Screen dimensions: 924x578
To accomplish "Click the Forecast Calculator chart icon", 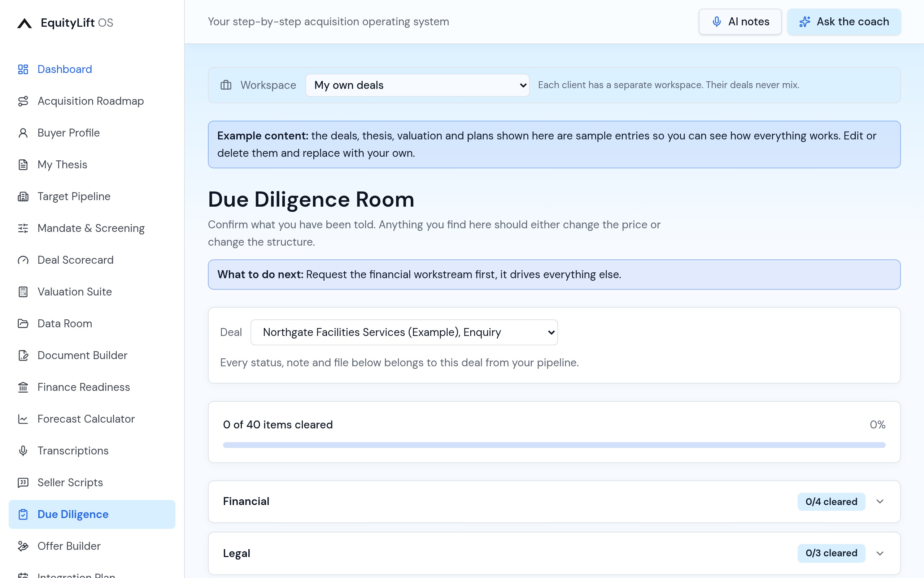I will coord(23,419).
